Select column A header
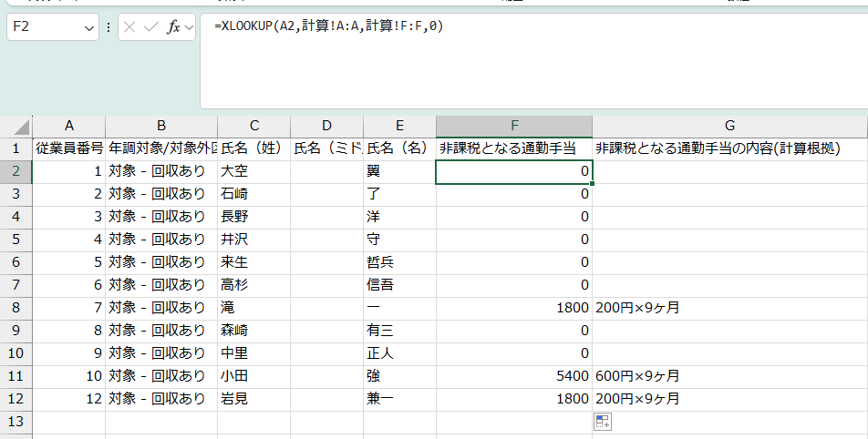Image resolution: width=868 pixels, height=439 pixels. (69, 126)
